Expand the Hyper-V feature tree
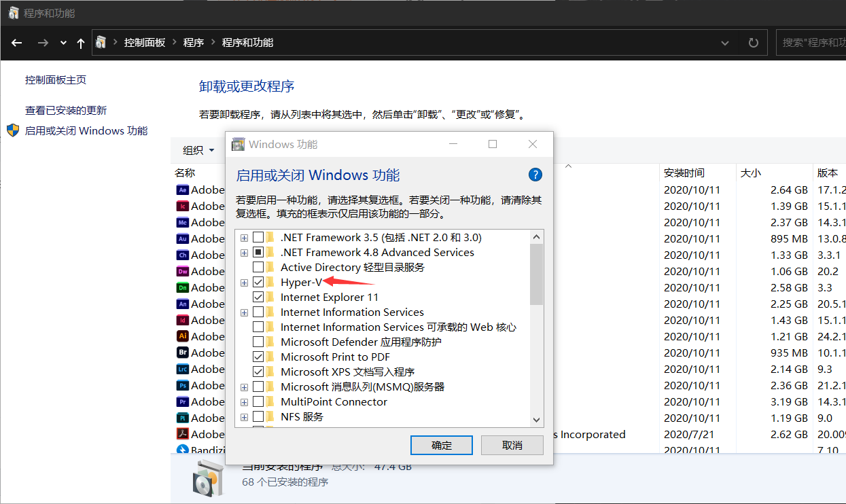 [244, 283]
